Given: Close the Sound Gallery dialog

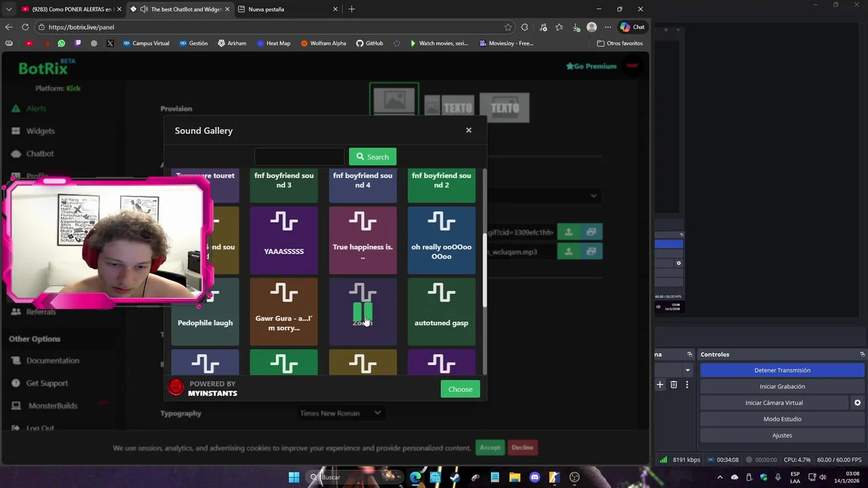Looking at the screenshot, I should point(469,130).
